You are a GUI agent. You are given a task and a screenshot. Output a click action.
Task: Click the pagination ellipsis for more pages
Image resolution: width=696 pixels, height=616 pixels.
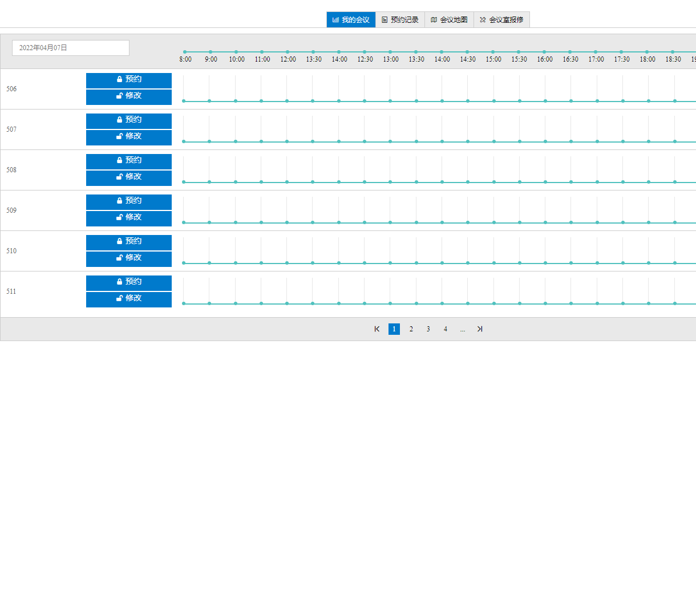point(463,329)
